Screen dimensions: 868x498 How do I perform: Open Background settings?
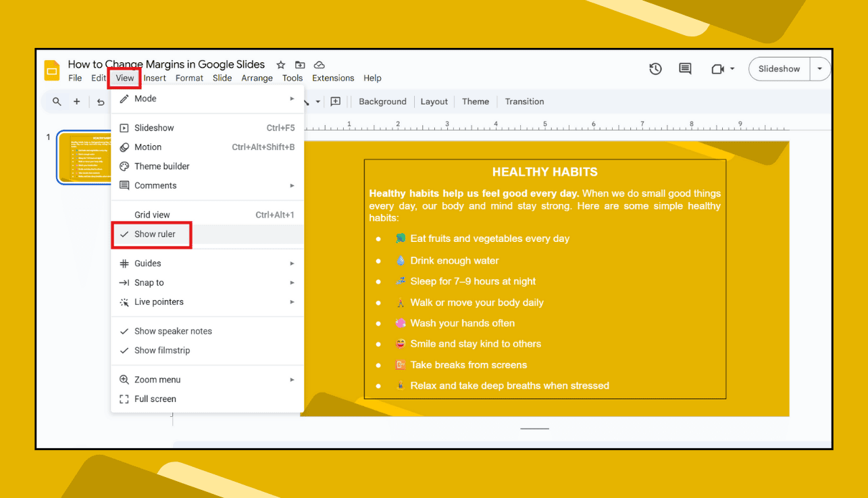(382, 101)
